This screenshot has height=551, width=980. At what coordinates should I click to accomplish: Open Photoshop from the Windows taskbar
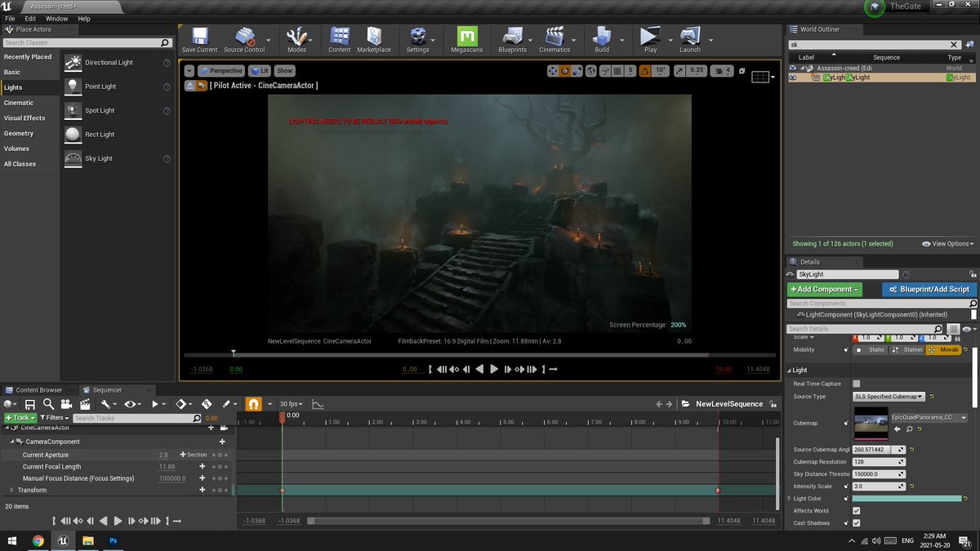pyautogui.click(x=114, y=540)
